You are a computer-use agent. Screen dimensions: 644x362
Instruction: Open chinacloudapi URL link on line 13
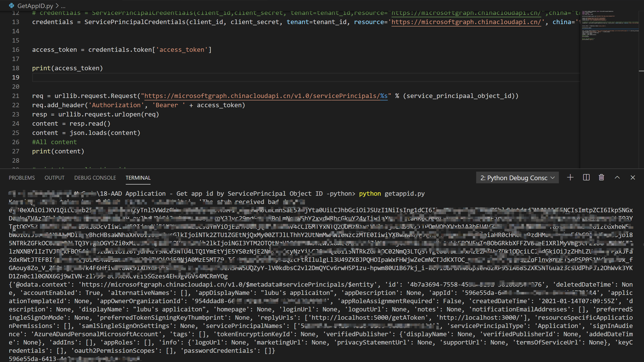[x=466, y=22]
